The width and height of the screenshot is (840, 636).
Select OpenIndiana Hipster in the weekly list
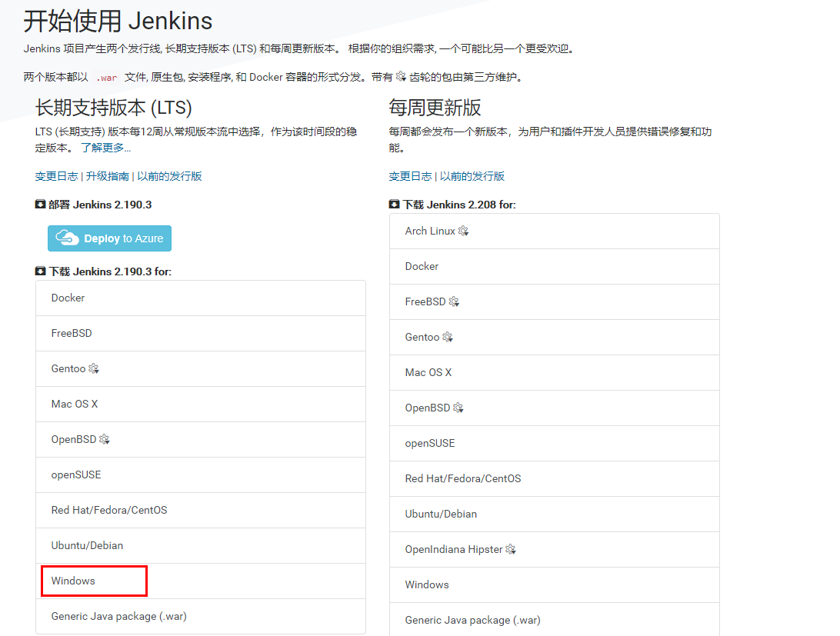coord(555,549)
